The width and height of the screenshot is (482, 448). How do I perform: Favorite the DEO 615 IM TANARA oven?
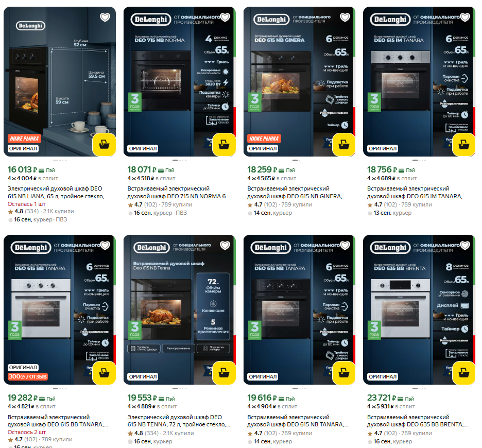[x=465, y=17]
